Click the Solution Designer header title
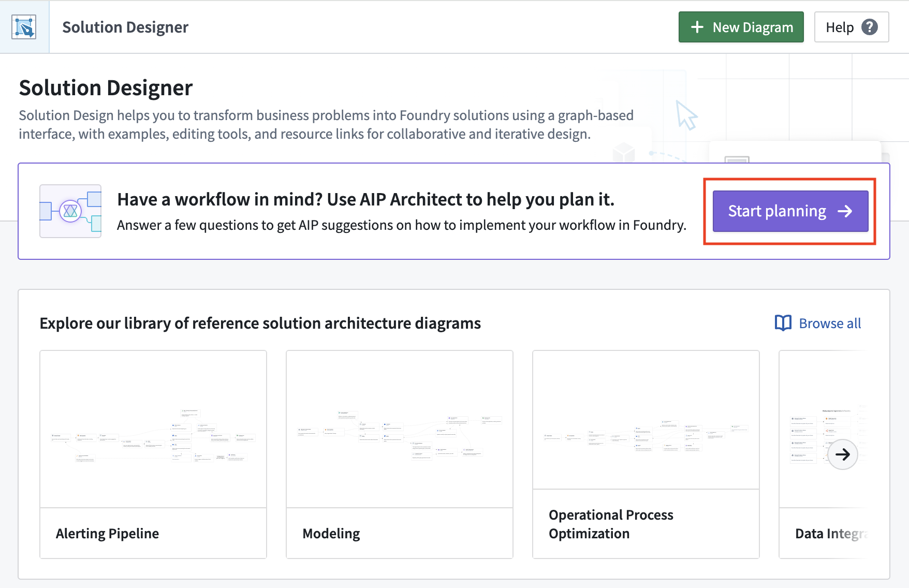The width and height of the screenshot is (909, 588). 125,27
